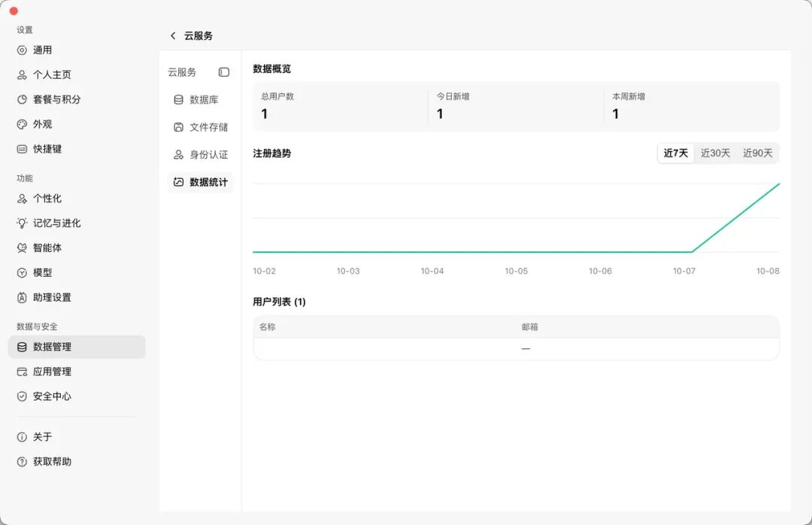Click the palette icon beside 外观
The height and width of the screenshot is (525, 812).
[x=22, y=124]
